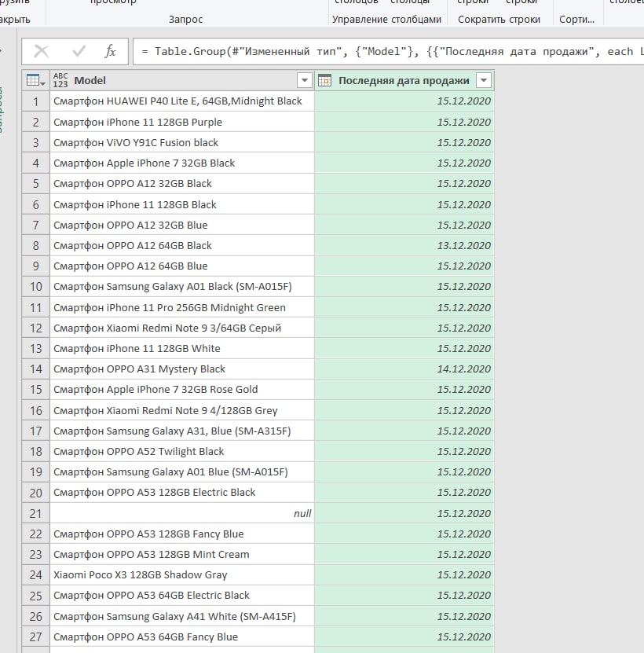The image size is (644, 653).
Task: Select cell Samsung Galaxy A41 White (SM-A415F)
Action: (182, 616)
